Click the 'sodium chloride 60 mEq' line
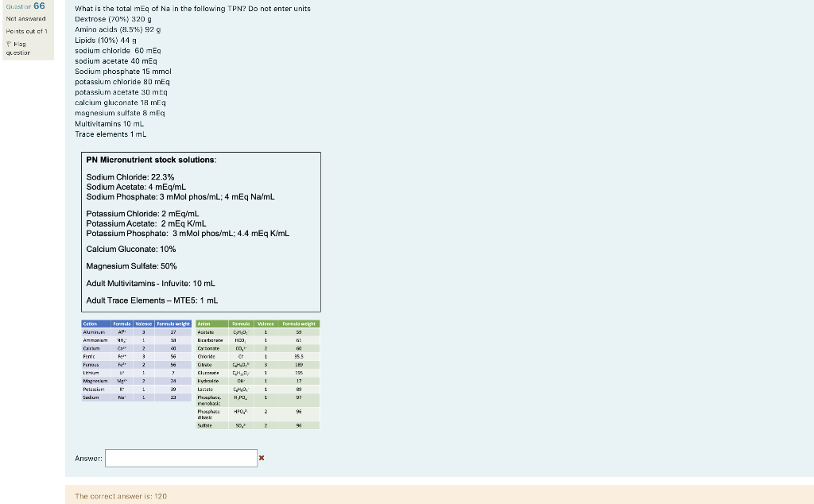Image resolution: width=814 pixels, height=504 pixels. click(x=118, y=50)
